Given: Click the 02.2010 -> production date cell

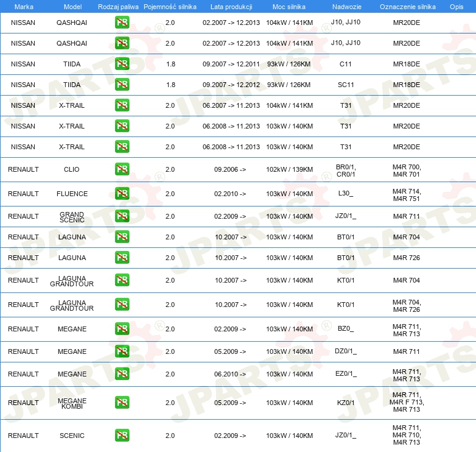Looking at the screenshot, I should tap(230, 194).
